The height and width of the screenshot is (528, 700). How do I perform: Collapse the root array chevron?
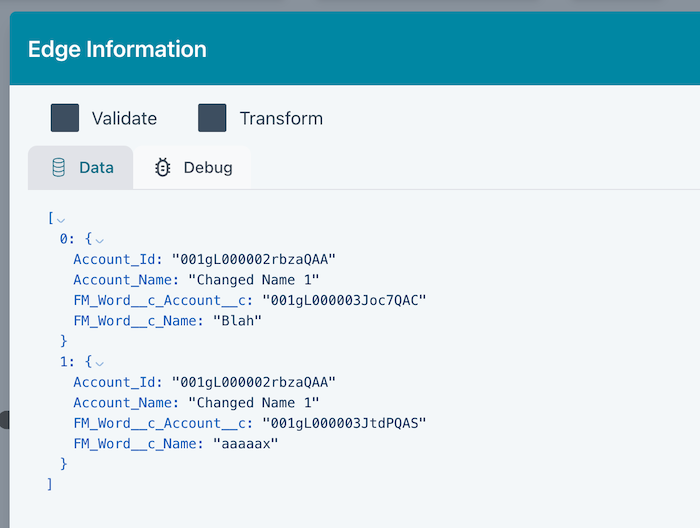(62, 220)
